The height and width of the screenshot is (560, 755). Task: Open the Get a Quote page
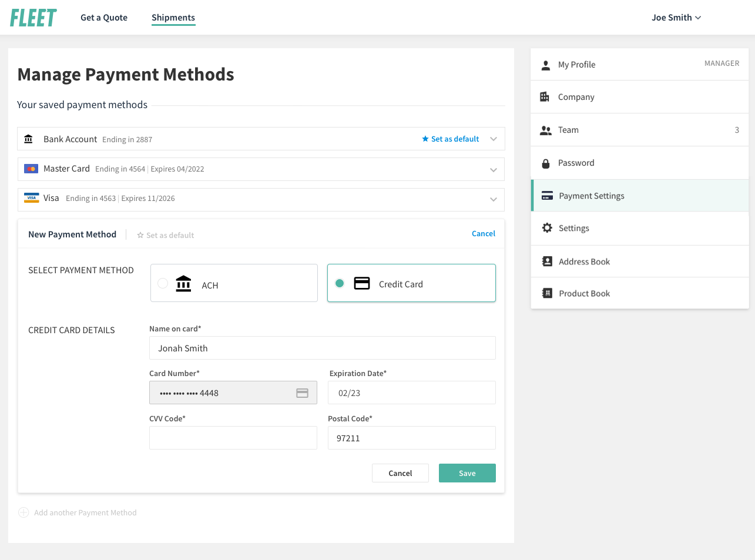pyautogui.click(x=104, y=18)
